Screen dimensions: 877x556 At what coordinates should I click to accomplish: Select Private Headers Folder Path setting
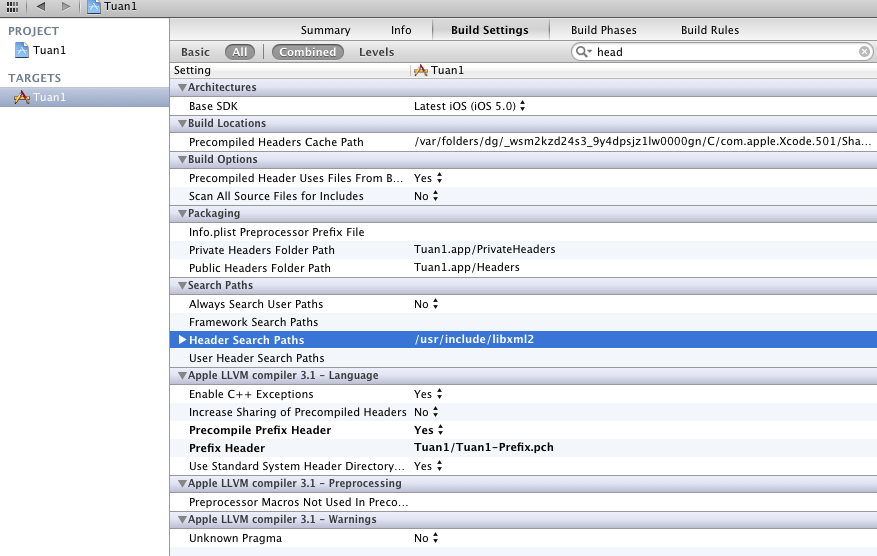pyautogui.click(x=262, y=250)
